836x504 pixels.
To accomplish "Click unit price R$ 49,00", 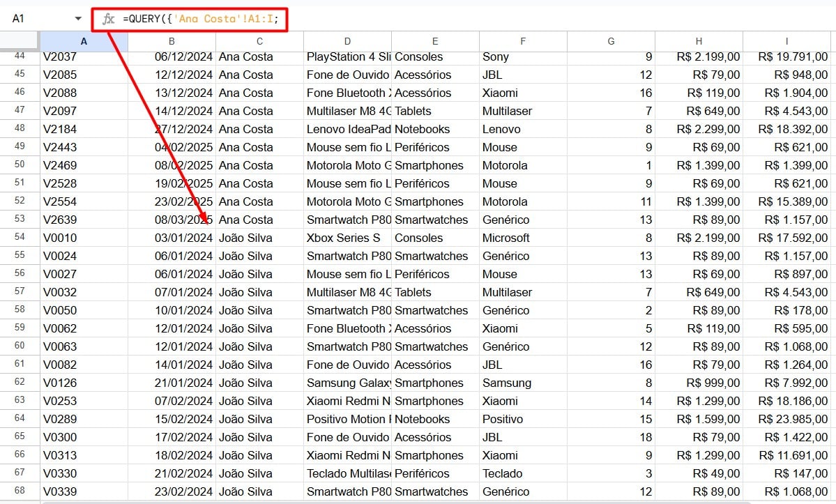I will (x=699, y=473).
